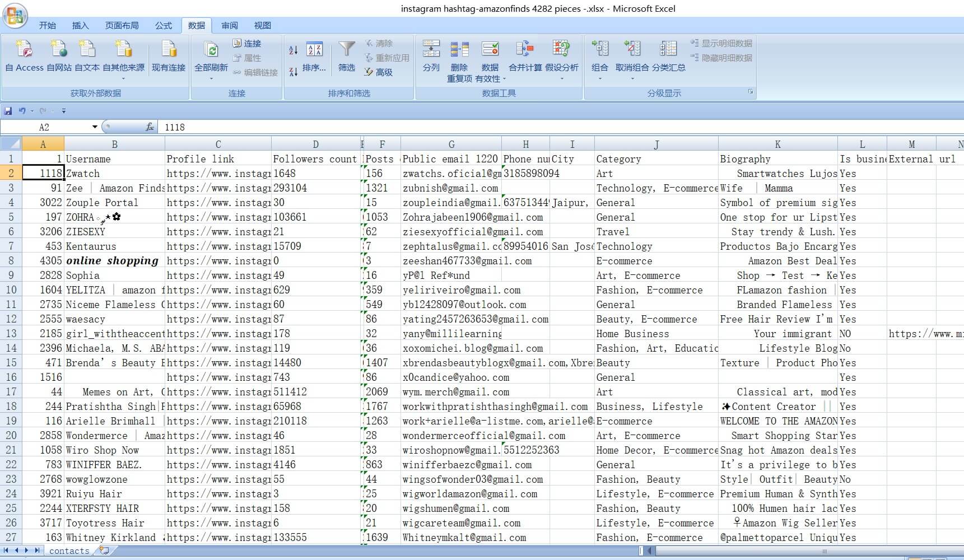
Task: Switch to the 公式 (Formulas) tab
Action: pos(164,25)
